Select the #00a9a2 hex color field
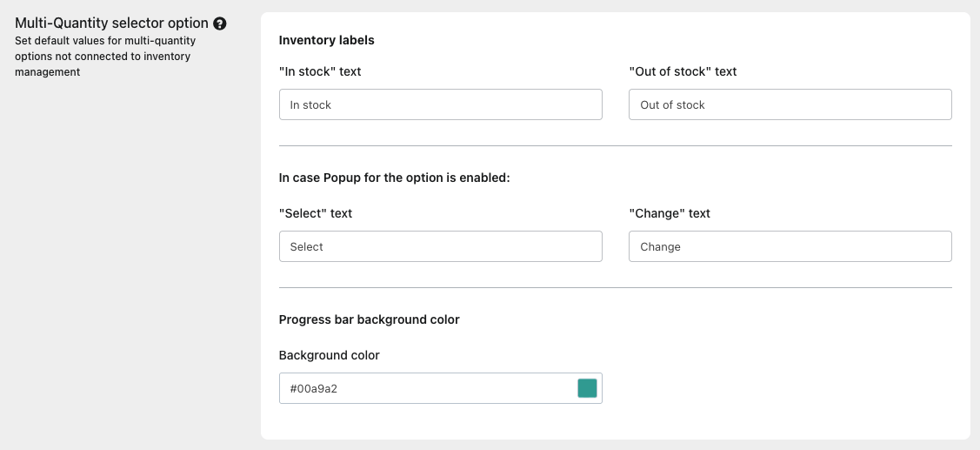980x450 pixels. 426,388
